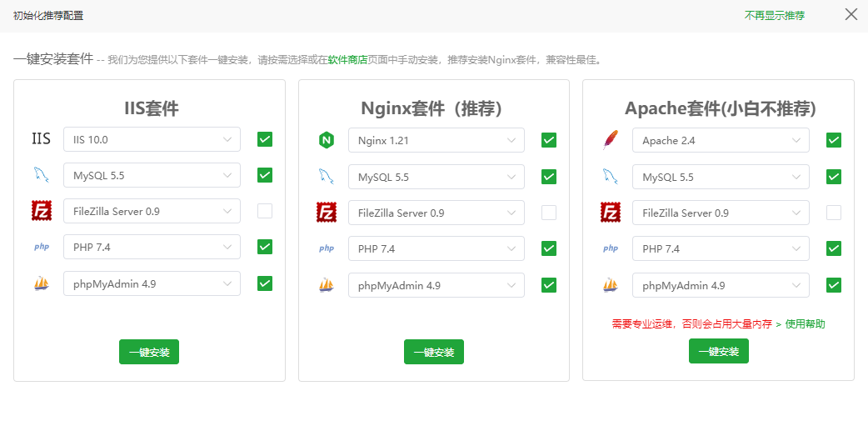Uncheck PHP 7.4 in the Apache suite
This screenshot has height=431, width=868.
tap(834, 248)
